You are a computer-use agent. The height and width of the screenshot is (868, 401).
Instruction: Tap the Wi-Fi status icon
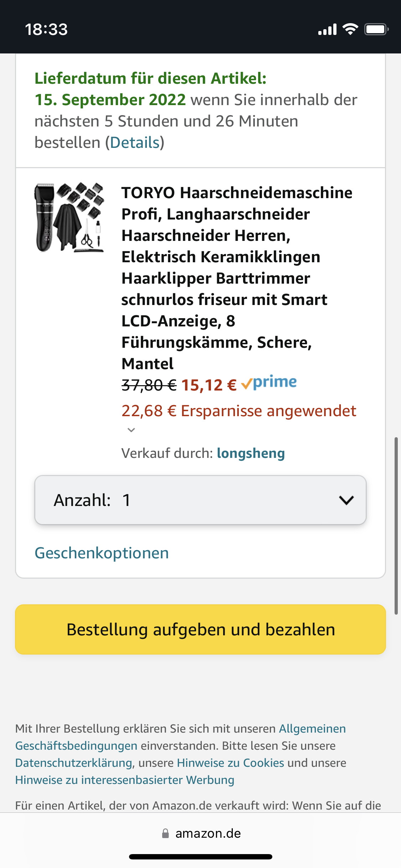[350, 29]
